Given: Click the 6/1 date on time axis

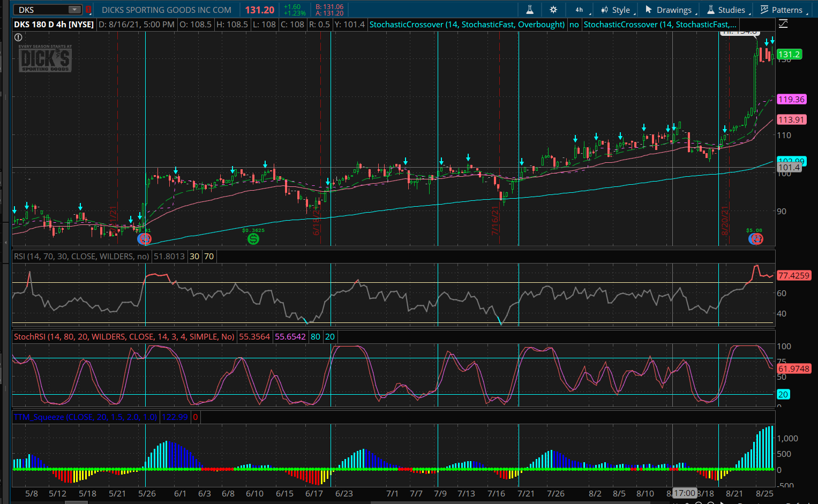Looking at the screenshot, I should [180, 494].
